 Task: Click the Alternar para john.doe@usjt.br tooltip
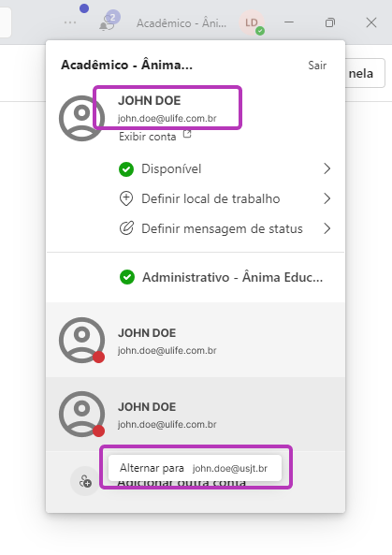point(195,468)
